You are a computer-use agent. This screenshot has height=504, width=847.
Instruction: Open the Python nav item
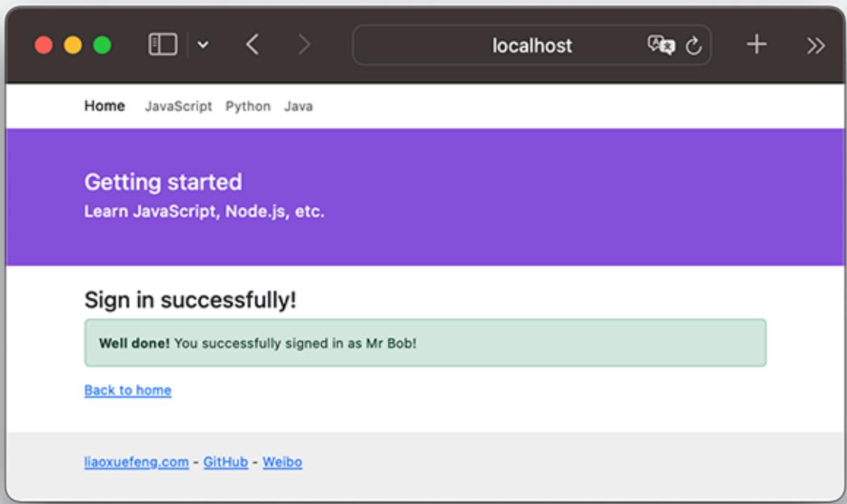point(248,107)
